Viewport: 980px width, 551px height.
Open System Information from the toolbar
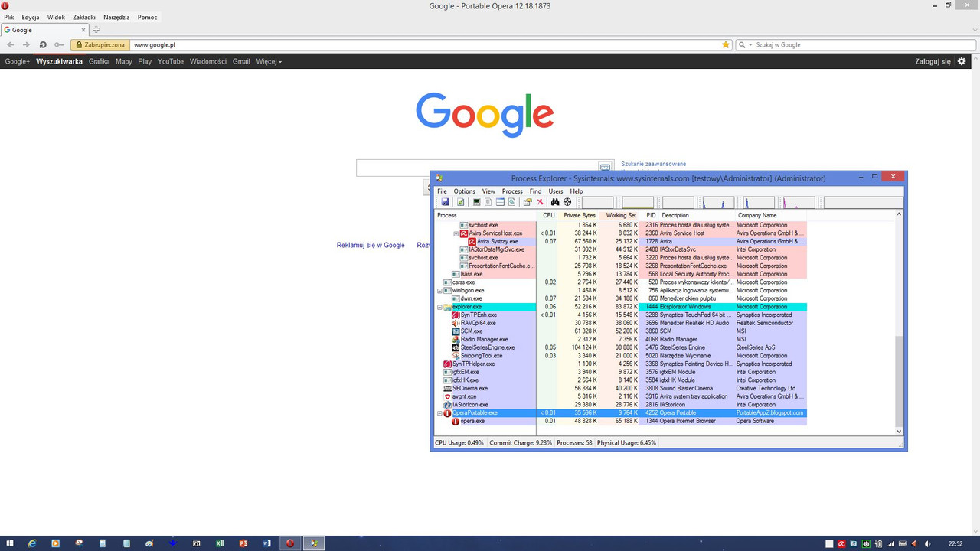[476, 202]
